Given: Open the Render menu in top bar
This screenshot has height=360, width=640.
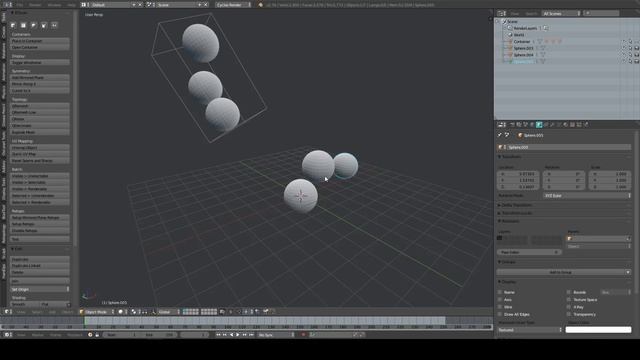Looking at the screenshot, I should (x=35, y=5).
